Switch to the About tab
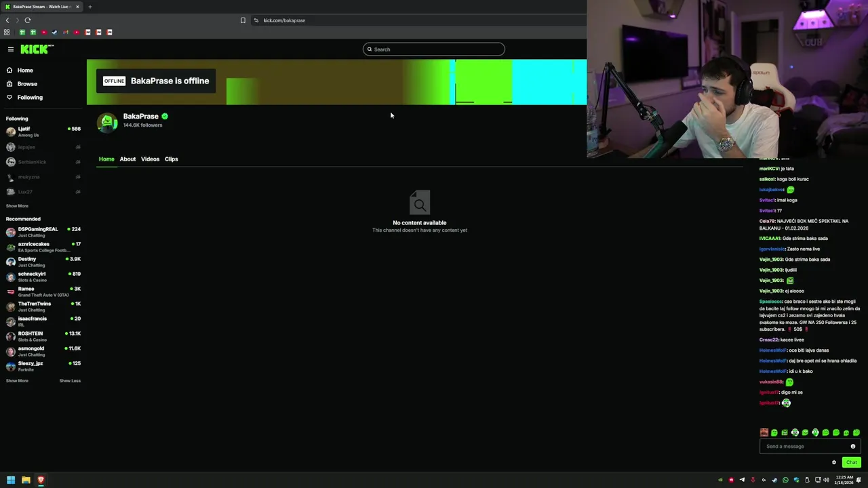 (x=127, y=159)
